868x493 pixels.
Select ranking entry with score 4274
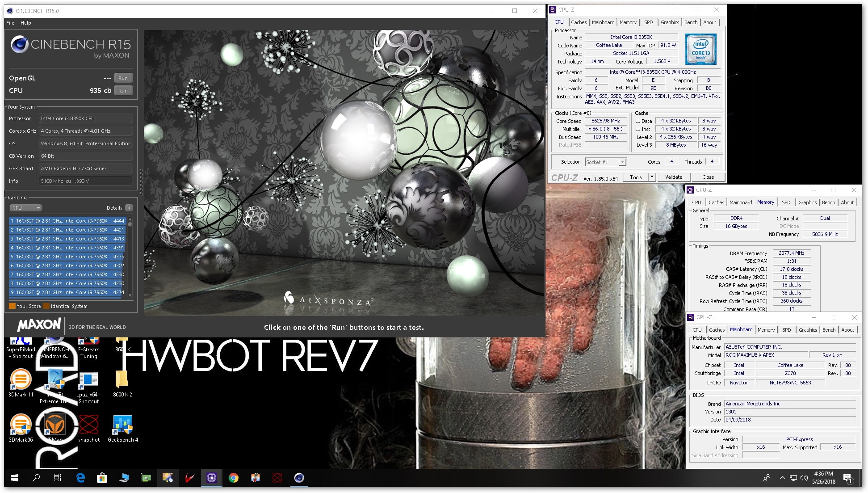pyautogui.click(x=67, y=292)
